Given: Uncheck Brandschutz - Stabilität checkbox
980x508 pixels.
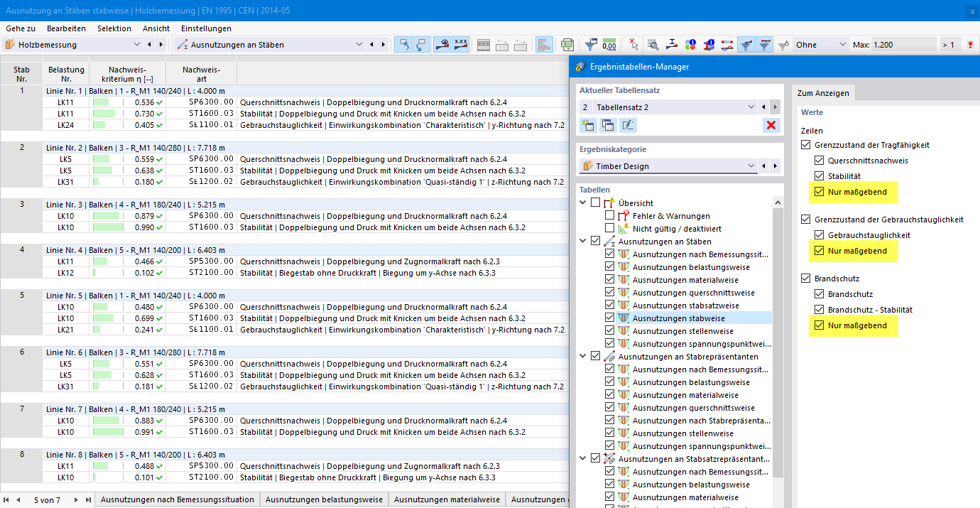Looking at the screenshot, I should pos(819,310).
